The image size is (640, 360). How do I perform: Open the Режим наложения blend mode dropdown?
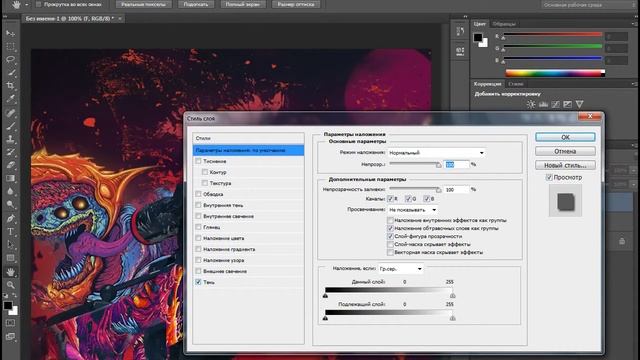[x=436, y=153]
